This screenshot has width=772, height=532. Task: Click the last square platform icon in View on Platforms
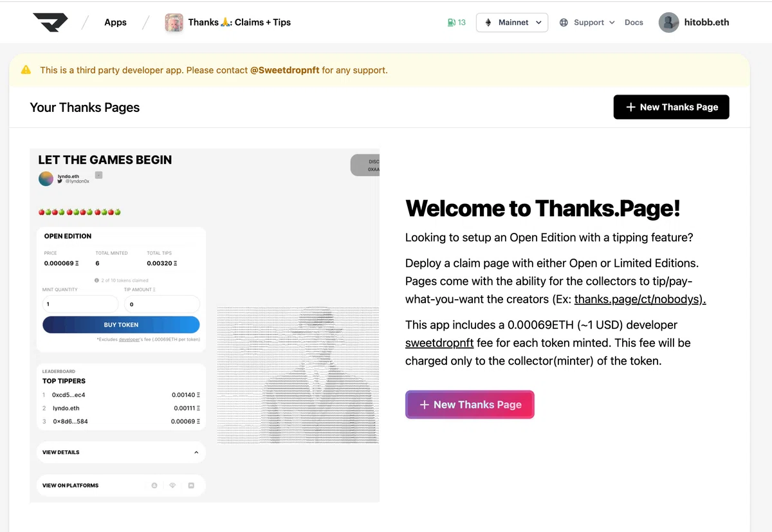(x=191, y=486)
